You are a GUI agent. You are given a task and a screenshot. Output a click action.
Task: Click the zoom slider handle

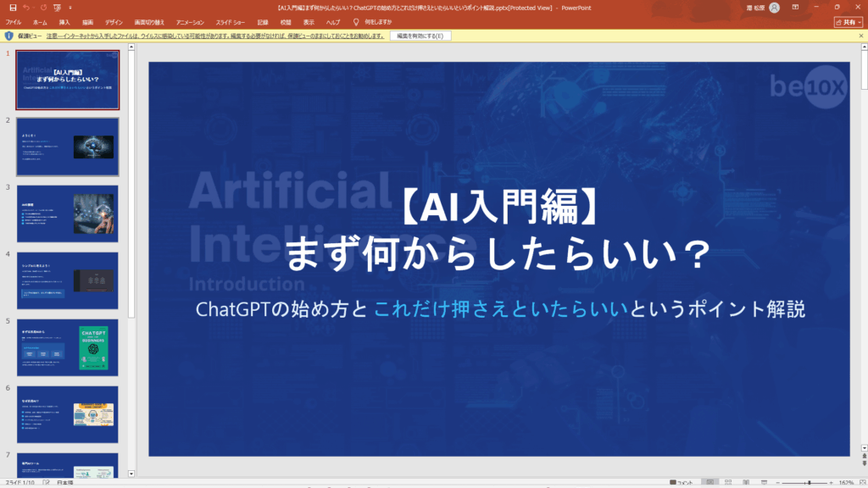pos(810,483)
